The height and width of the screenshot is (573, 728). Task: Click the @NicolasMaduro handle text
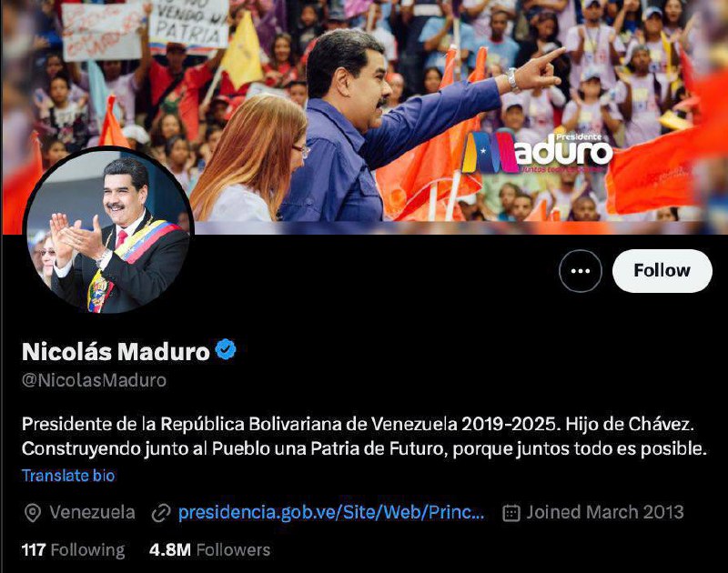pyautogui.click(x=95, y=380)
